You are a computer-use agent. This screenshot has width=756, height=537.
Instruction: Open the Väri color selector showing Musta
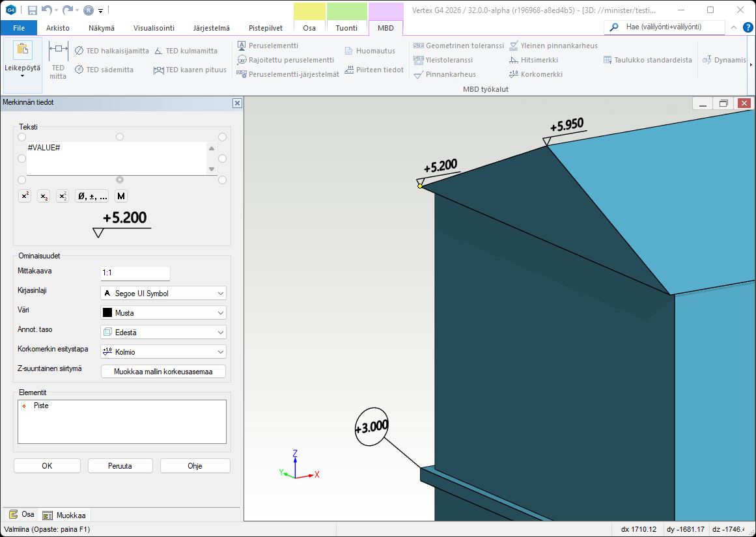pos(163,313)
